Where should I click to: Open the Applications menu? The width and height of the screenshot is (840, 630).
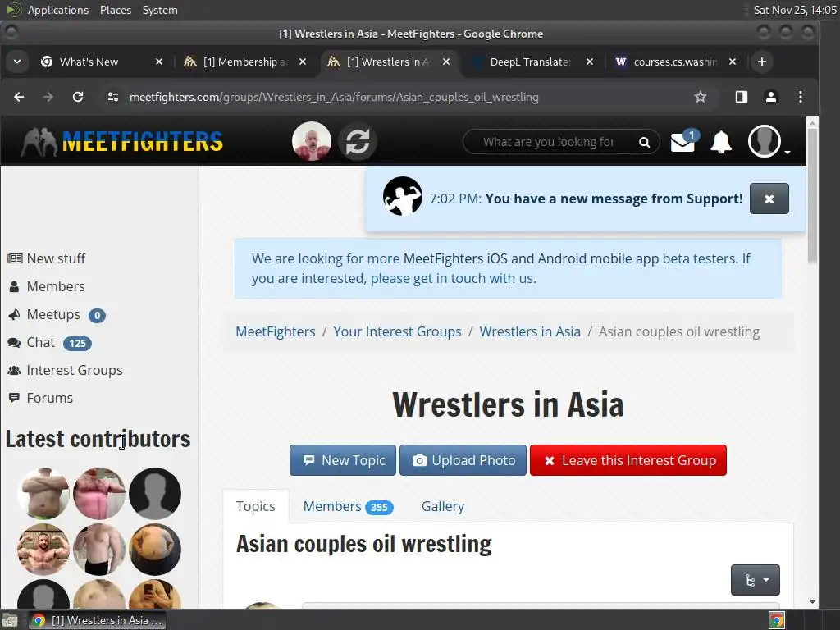(58, 10)
